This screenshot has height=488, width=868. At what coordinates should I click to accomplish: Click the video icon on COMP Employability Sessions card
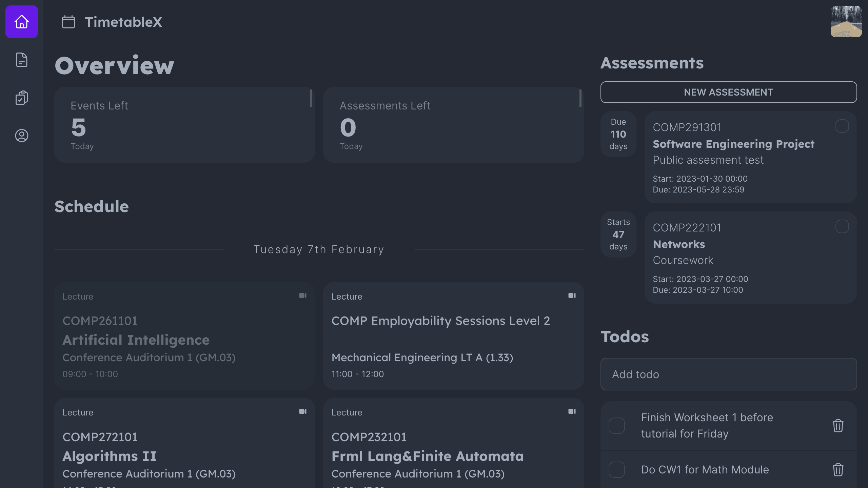click(x=572, y=296)
